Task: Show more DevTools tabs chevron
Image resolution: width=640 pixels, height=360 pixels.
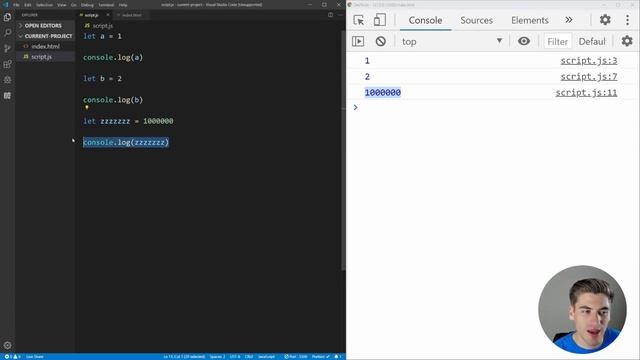Action: (x=569, y=20)
